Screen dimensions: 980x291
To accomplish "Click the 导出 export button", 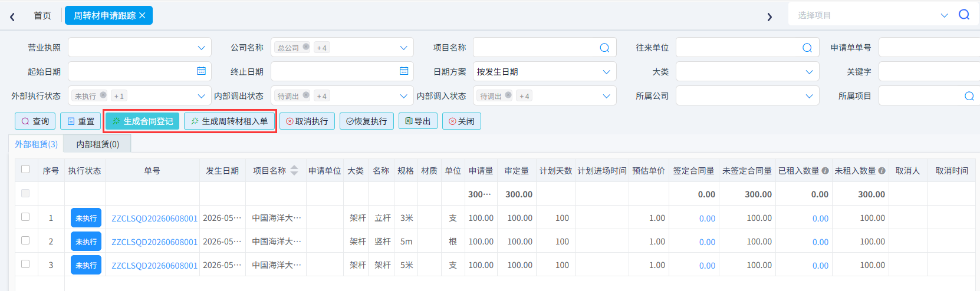I will [x=418, y=121].
